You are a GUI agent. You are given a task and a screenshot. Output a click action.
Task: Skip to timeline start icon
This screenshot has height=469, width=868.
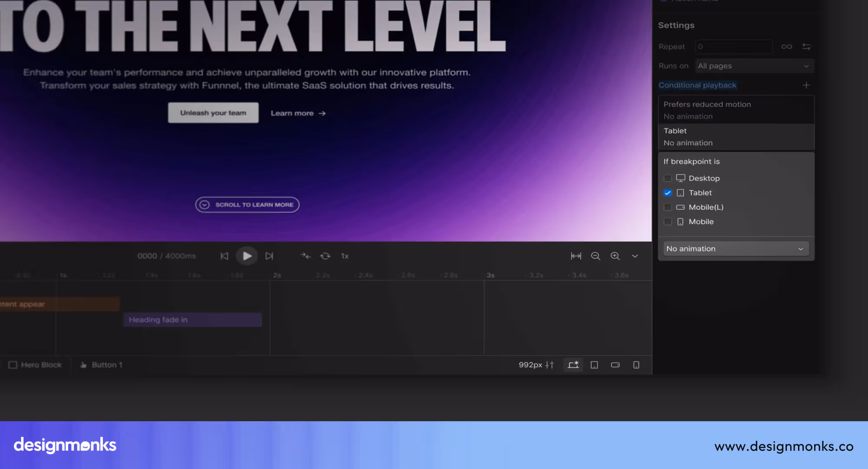(224, 256)
